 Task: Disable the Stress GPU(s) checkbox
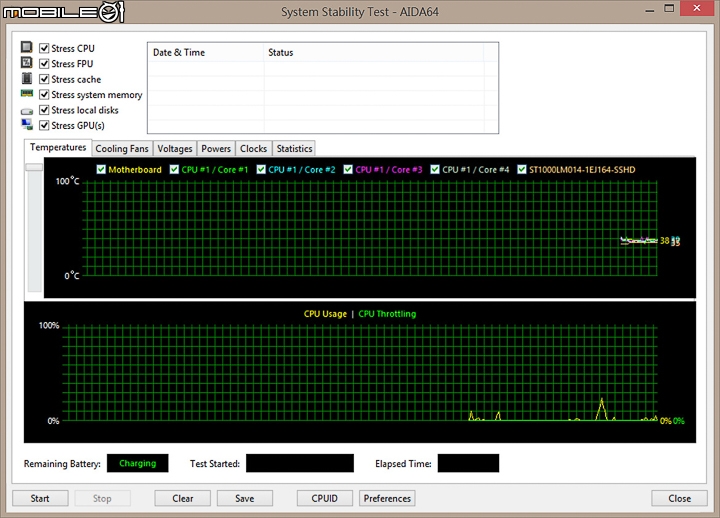pos(44,125)
